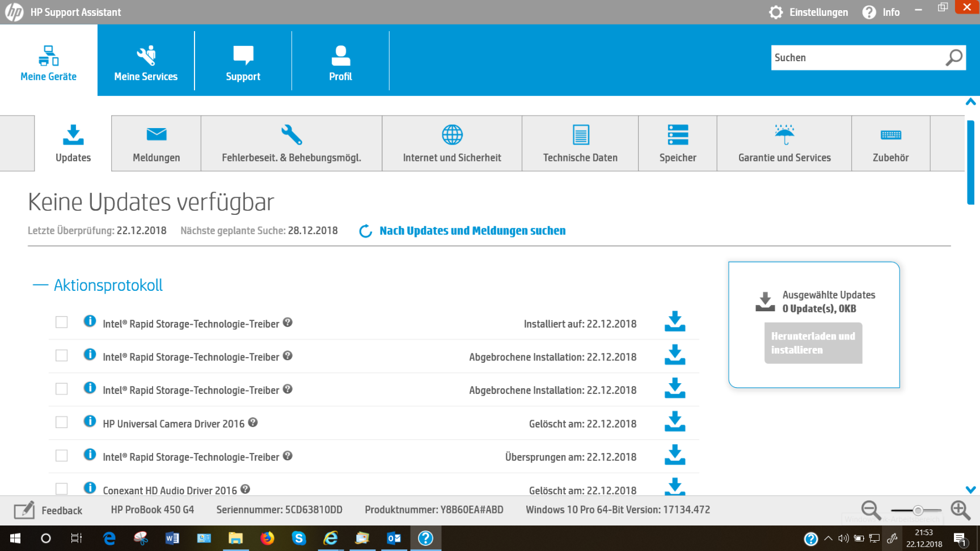Viewport: 980px width, 551px height.
Task: Click download icon for Conexant HD Audio Driver
Action: point(675,486)
